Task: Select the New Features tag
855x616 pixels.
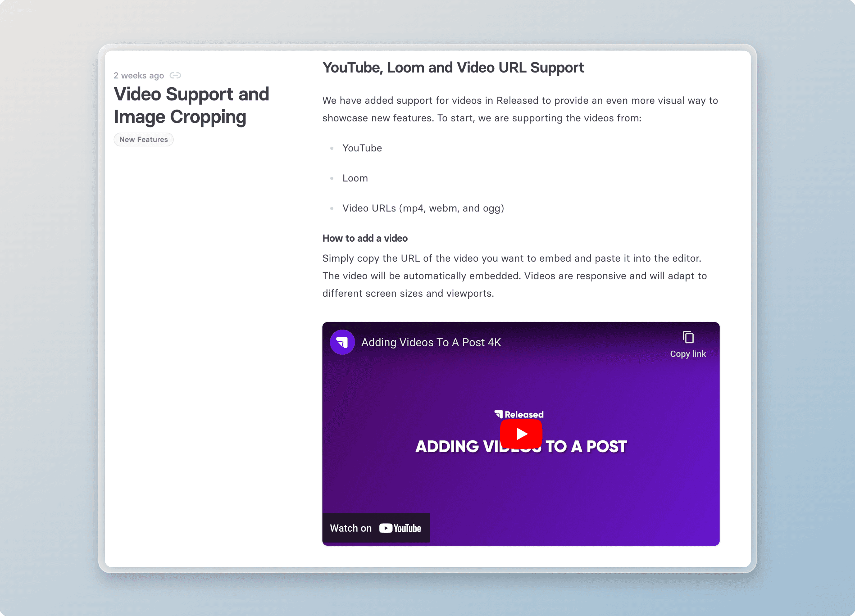Action: coord(144,139)
